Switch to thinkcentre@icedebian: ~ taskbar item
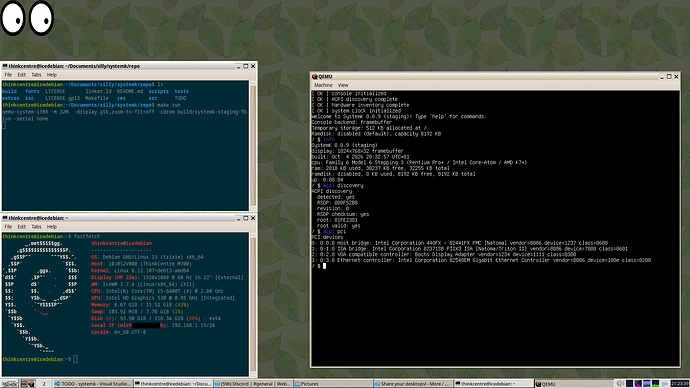Screen dimensions: 690x388 pyautogui.click(x=494, y=384)
